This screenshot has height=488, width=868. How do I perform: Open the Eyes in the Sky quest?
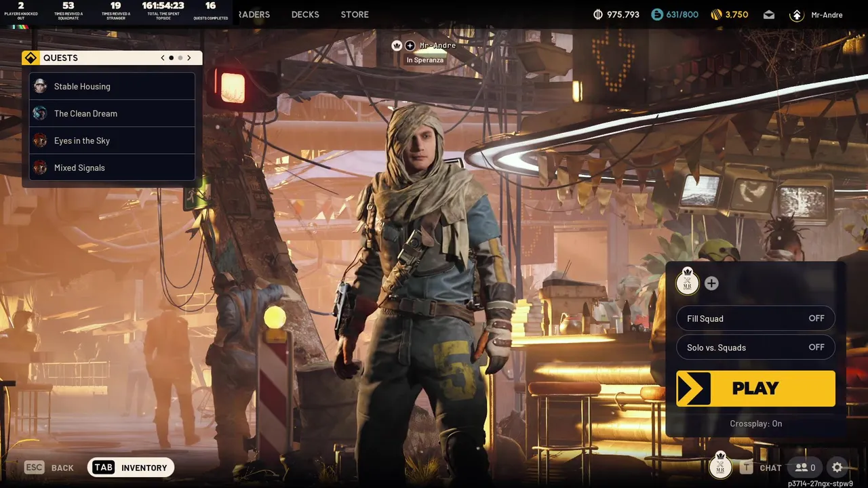tap(112, 140)
